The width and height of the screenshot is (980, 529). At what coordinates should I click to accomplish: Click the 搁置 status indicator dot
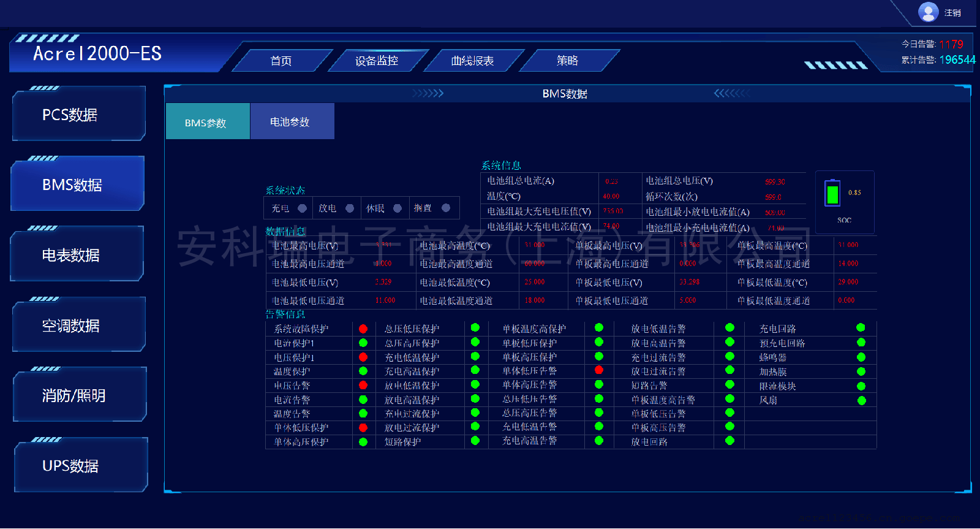[x=446, y=208]
